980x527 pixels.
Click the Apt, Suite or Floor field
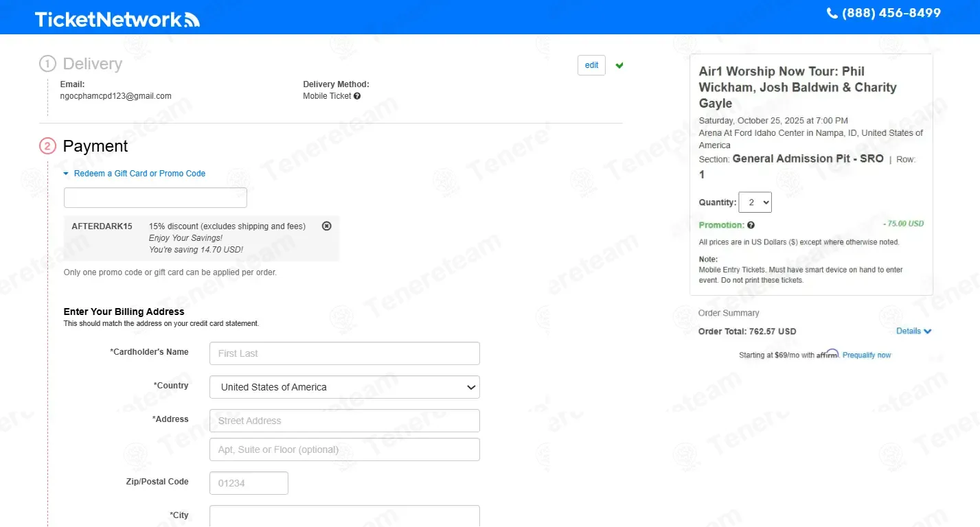point(344,449)
